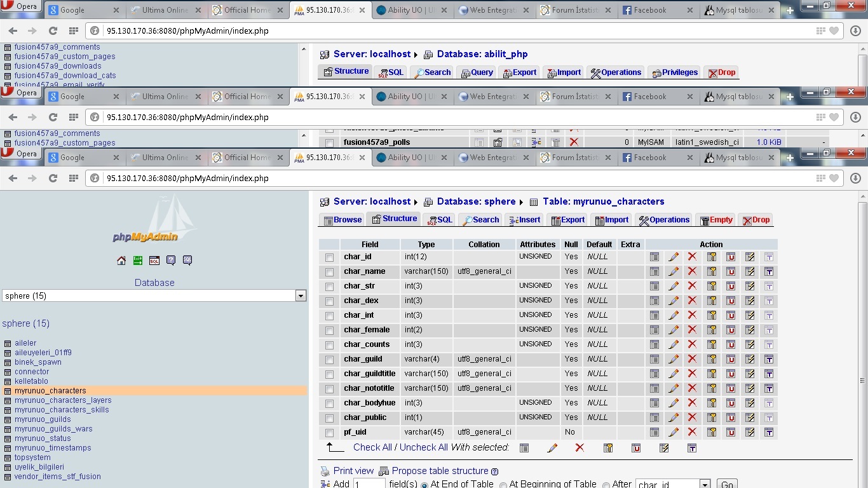Click the red X drop icon for char_public
Screen dimensions: 868x488
tap(693, 417)
